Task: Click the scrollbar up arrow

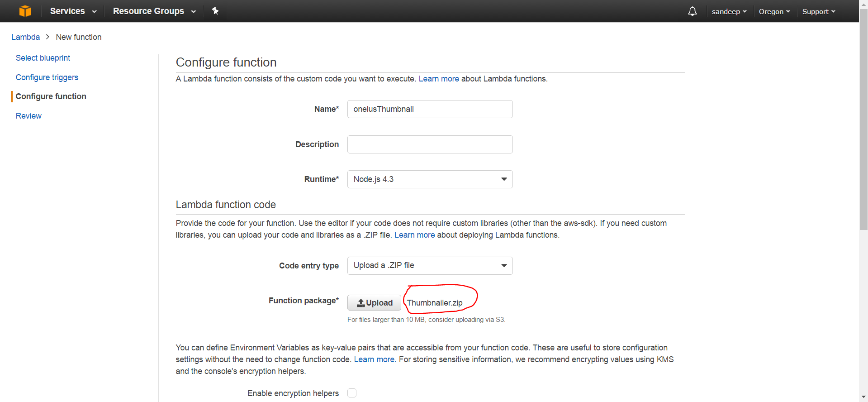Action: coord(863,4)
